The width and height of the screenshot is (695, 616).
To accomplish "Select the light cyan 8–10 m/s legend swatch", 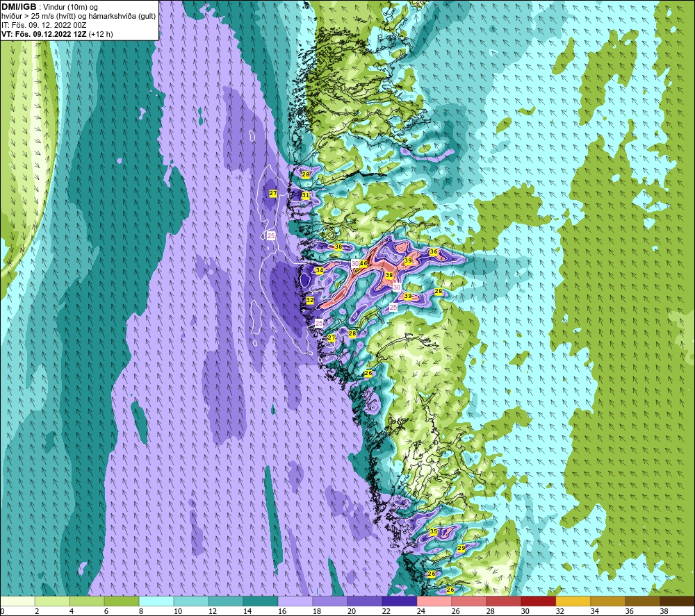I will [156, 601].
